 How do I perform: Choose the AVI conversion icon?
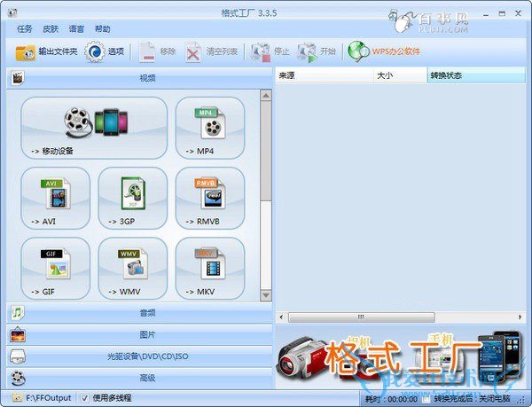click(x=56, y=198)
